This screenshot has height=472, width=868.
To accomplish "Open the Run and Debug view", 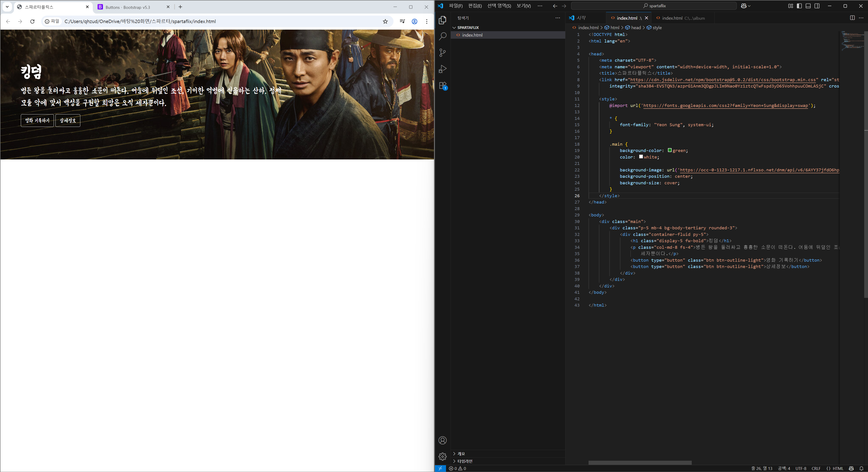I will coord(442,69).
